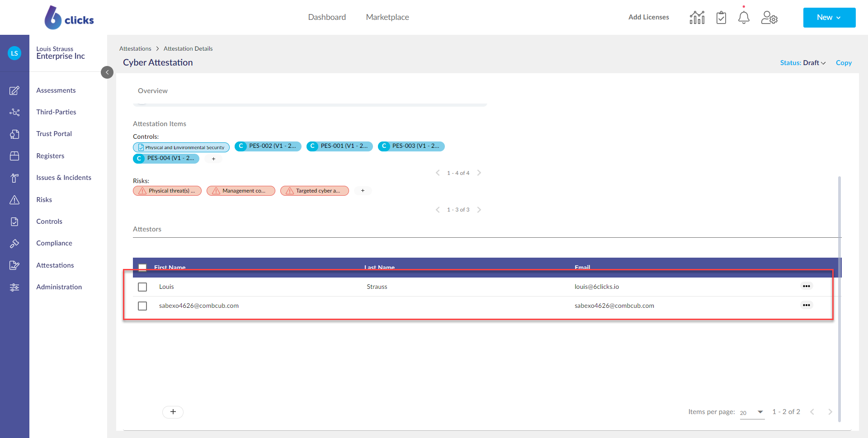Click the Third-Parties network sidebar icon
The image size is (868, 438).
pos(14,112)
